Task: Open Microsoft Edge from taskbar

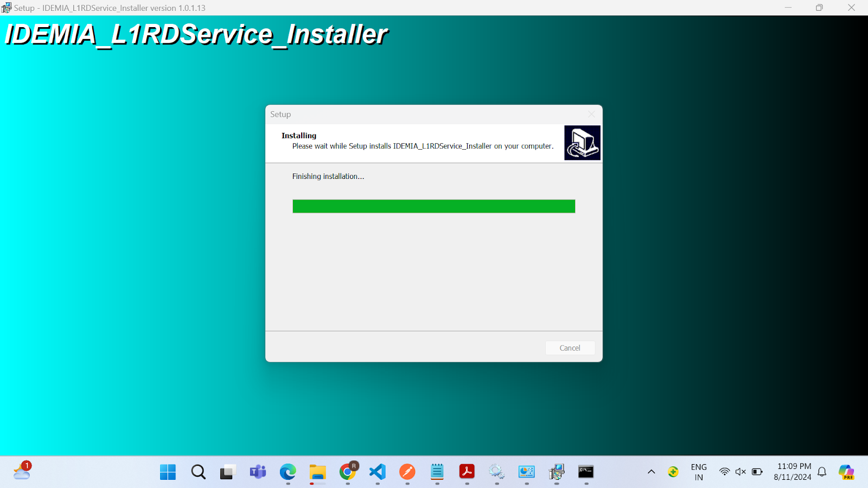Action: coord(288,472)
